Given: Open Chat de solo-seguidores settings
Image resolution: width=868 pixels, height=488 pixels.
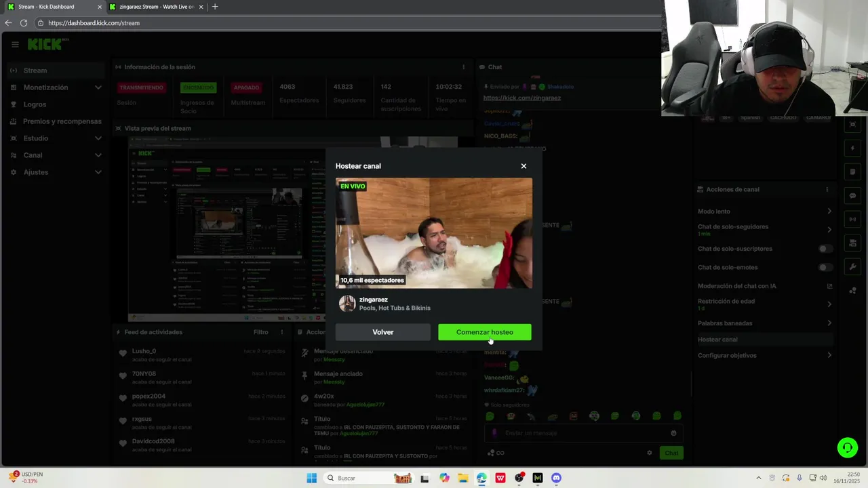Looking at the screenshot, I should pyautogui.click(x=764, y=230).
